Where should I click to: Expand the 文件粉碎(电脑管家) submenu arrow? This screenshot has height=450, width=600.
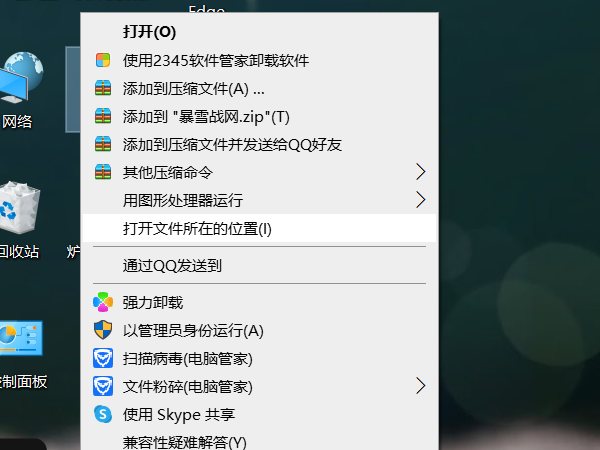(x=421, y=386)
